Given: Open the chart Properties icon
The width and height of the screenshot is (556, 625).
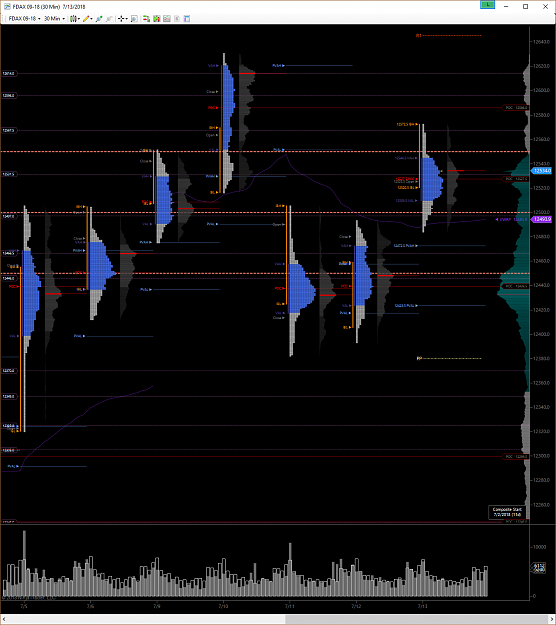Looking at the screenshot, I should [x=187, y=18].
